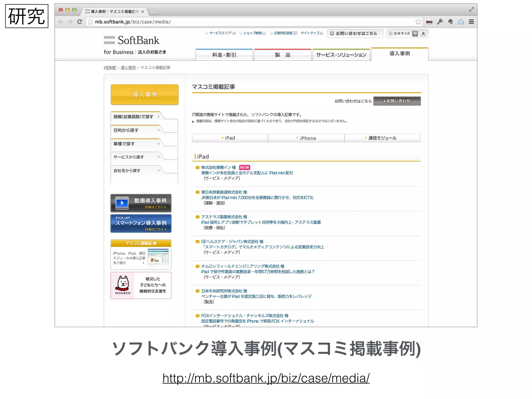
Task: Click 導入事例 in the breadcrumb
Action: point(128,68)
